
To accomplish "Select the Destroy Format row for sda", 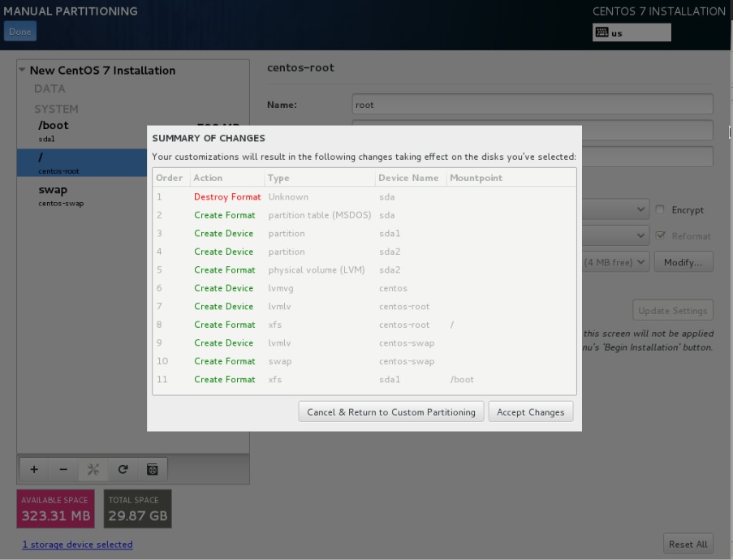I will tap(364, 196).
